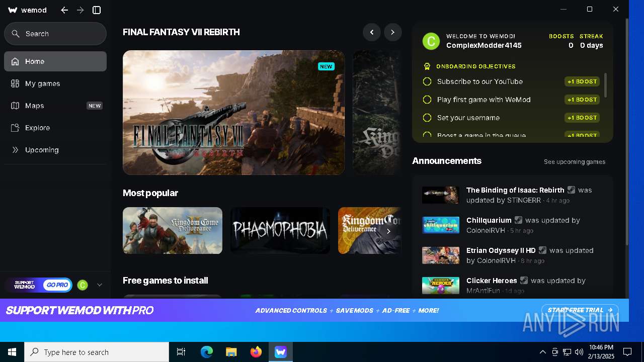The width and height of the screenshot is (644, 362).
Task: Click the Search field
Action: coord(55,34)
